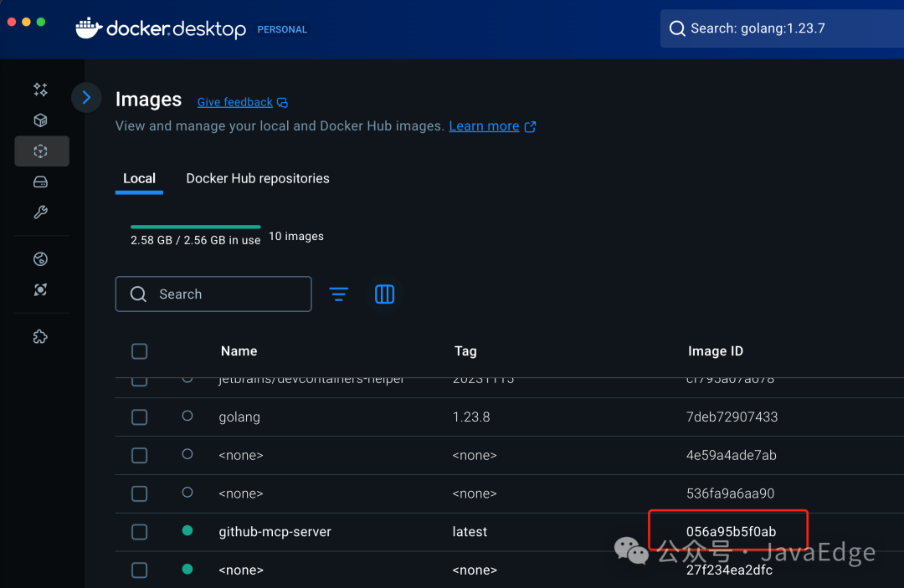
Task: Click tag 1.23.8 cell
Action: point(471,417)
